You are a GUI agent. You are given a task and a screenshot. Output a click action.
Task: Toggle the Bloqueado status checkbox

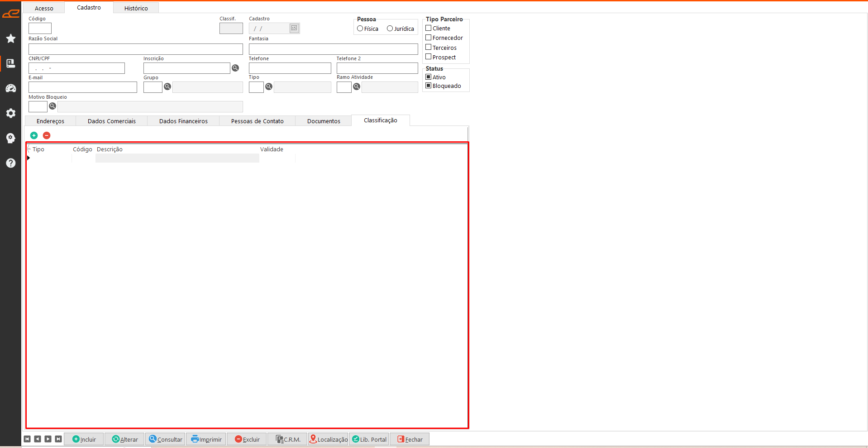pyautogui.click(x=428, y=86)
